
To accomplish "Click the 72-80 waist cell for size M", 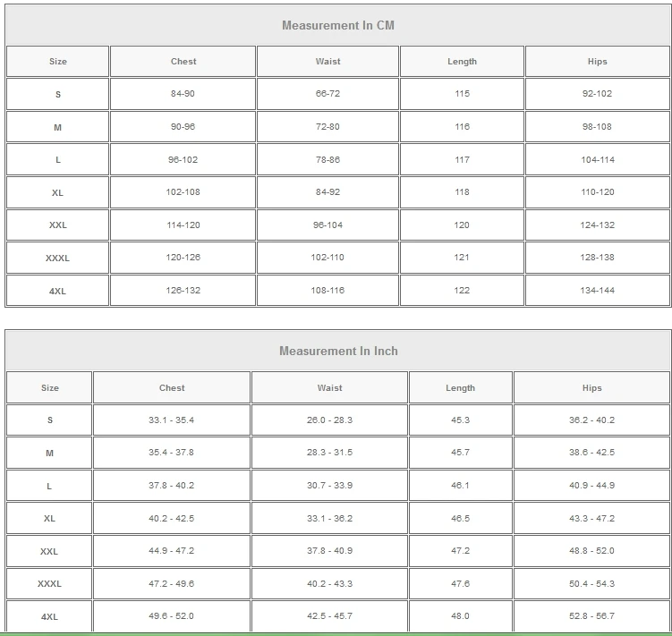I will tap(327, 127).
